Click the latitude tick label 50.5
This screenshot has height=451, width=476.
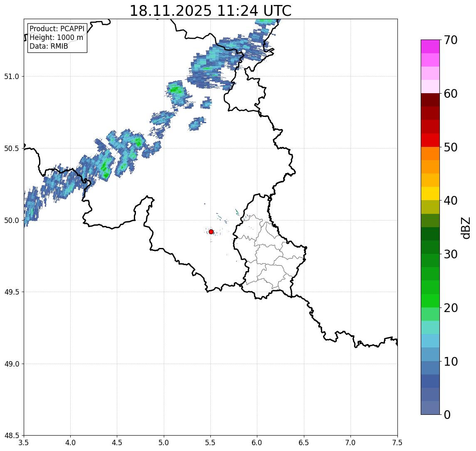click(11, 149)
